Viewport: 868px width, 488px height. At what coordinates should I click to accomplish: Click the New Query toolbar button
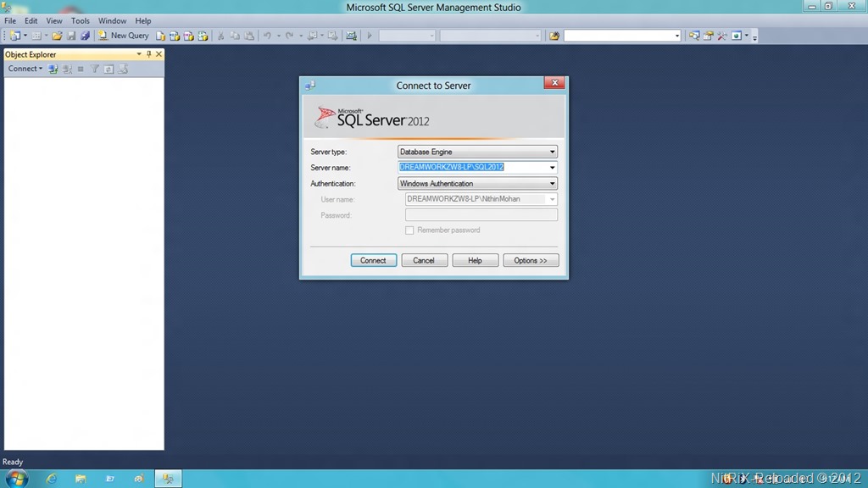[x=124, y=36]
